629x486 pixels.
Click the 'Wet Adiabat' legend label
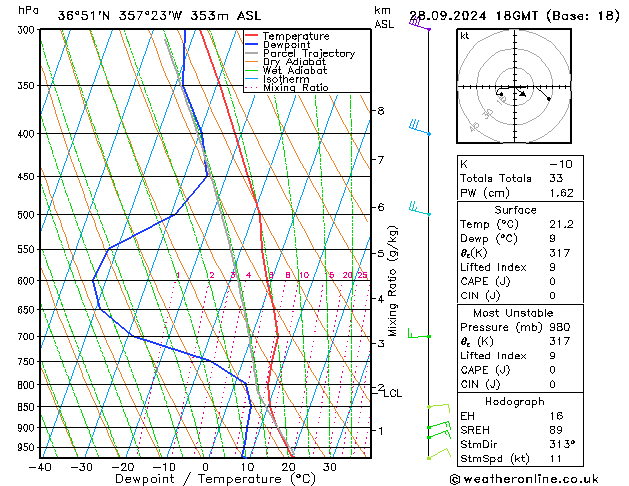tap(295, 71)
